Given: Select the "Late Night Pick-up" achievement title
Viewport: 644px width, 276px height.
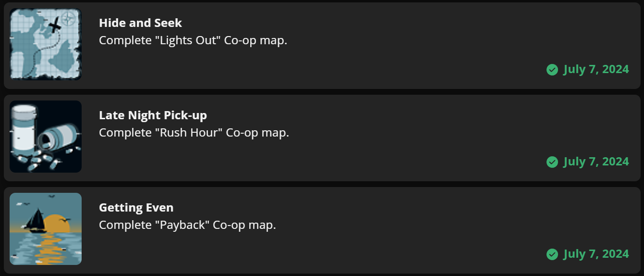Looking at the screenshot, I should click(x=153, y=115).
